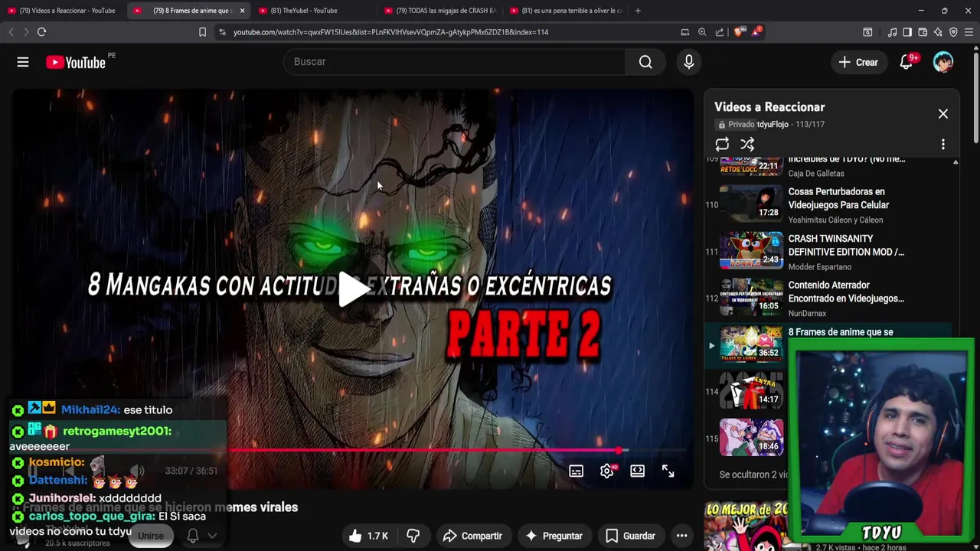
Task: Open the notifications bell
Action: pos(906,62)
